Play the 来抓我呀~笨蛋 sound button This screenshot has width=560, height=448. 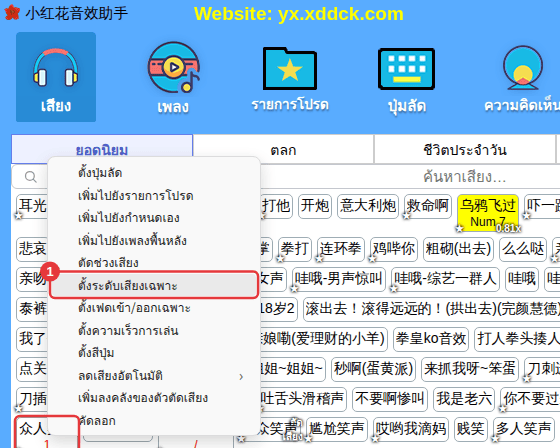(470, 369)
